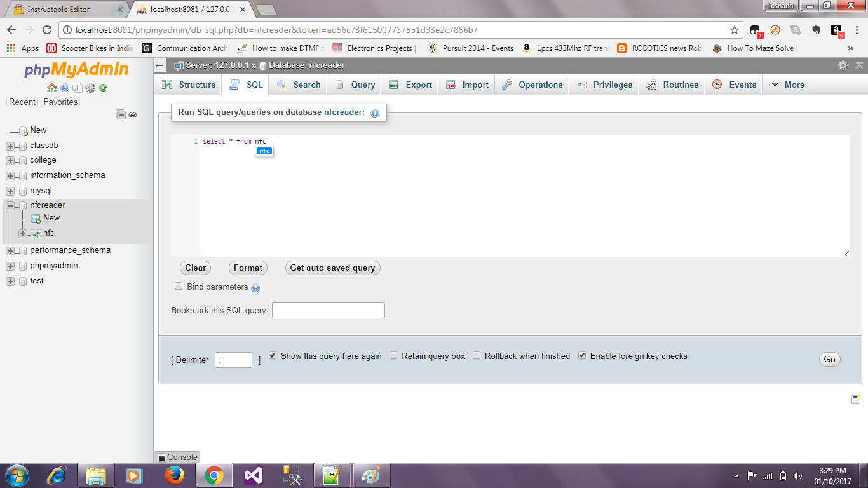Collapse the top menu with the up-arrow icon

click(x=859, y=65)
